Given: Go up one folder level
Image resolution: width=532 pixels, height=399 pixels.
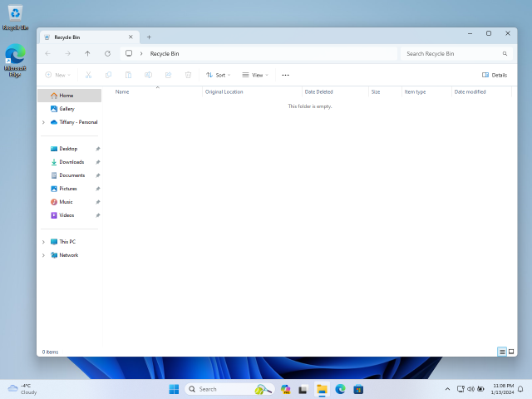Looking at the screenshot, I should (87, 53).
